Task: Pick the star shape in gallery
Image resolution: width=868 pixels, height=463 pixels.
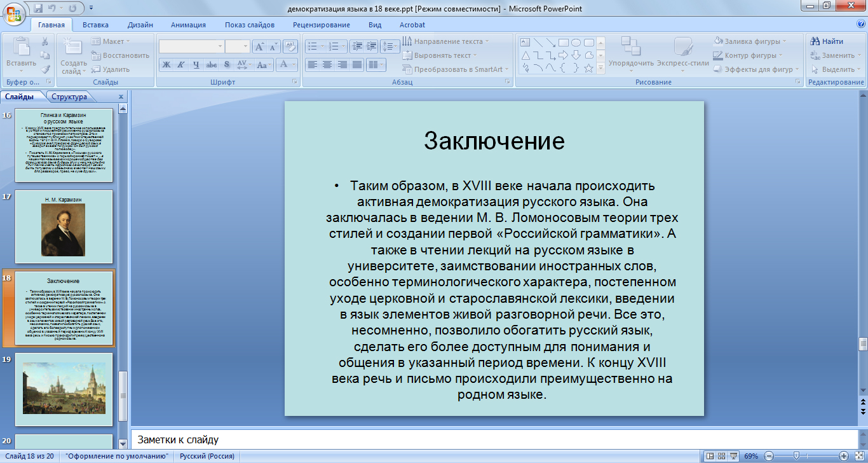Action: coord(588,68)
